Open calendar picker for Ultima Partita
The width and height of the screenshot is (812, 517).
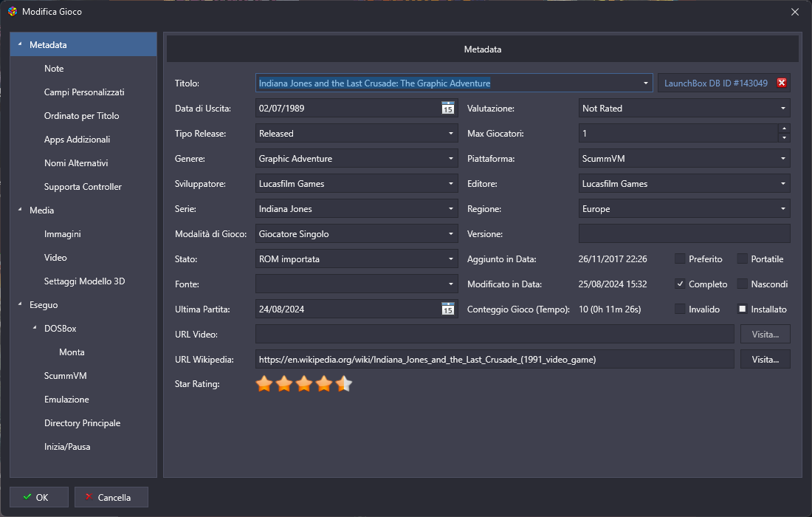coord(447,309)
